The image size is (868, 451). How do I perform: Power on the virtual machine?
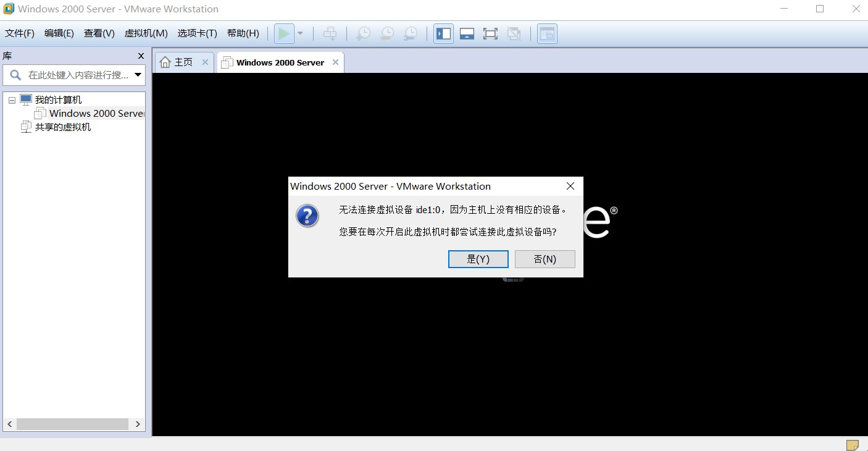[283, 33]
